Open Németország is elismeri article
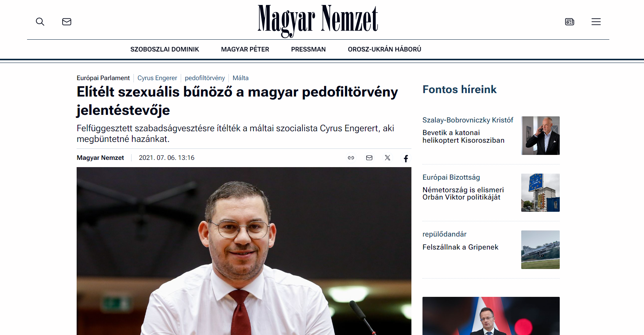Viewport: 644px width, 335px height. pyautogui.click(x=463, y=193)
